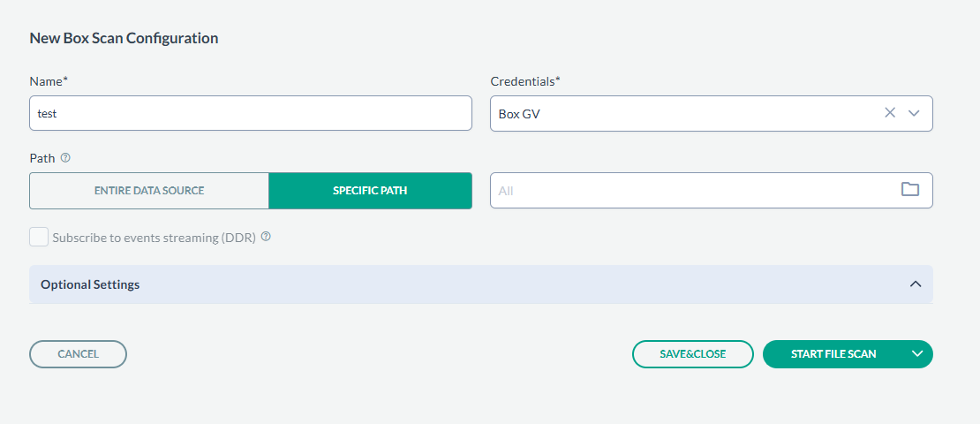The height and width of the screenshot is (424, 980).
Task: Click the Save&Close button
Action: (x=692, y=354)
